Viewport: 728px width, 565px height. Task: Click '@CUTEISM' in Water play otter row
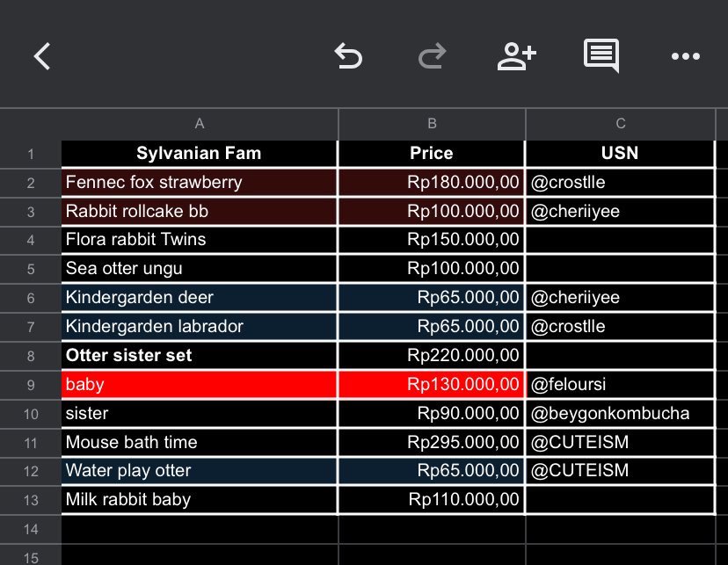[620, 471]
